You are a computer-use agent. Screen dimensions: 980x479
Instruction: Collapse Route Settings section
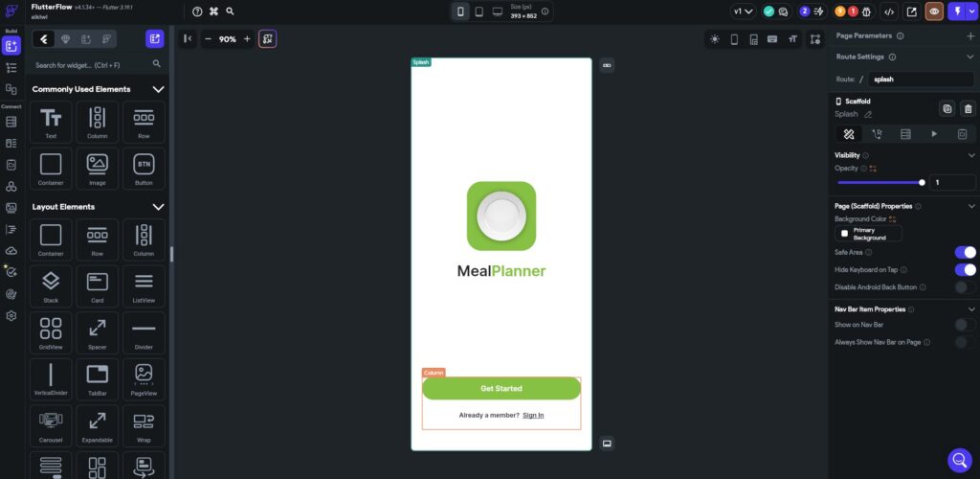pyautogui.click(x=970, y=57)
